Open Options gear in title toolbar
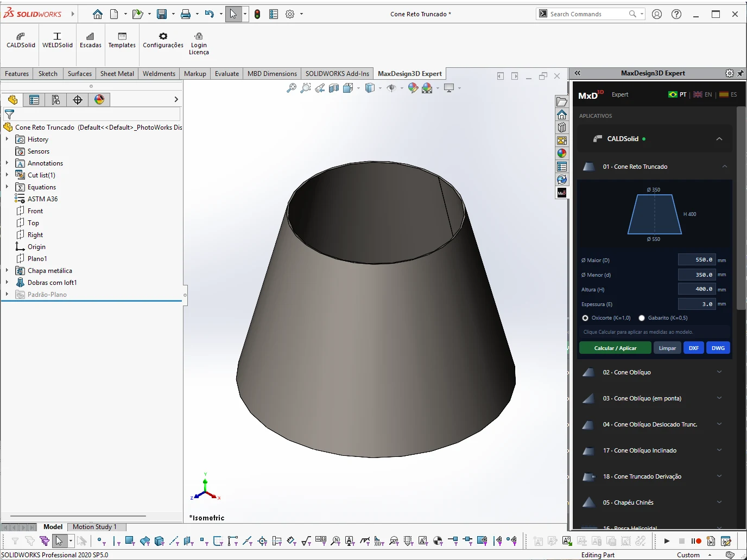This screenshot has width=747, height=560. pos(290,14)
